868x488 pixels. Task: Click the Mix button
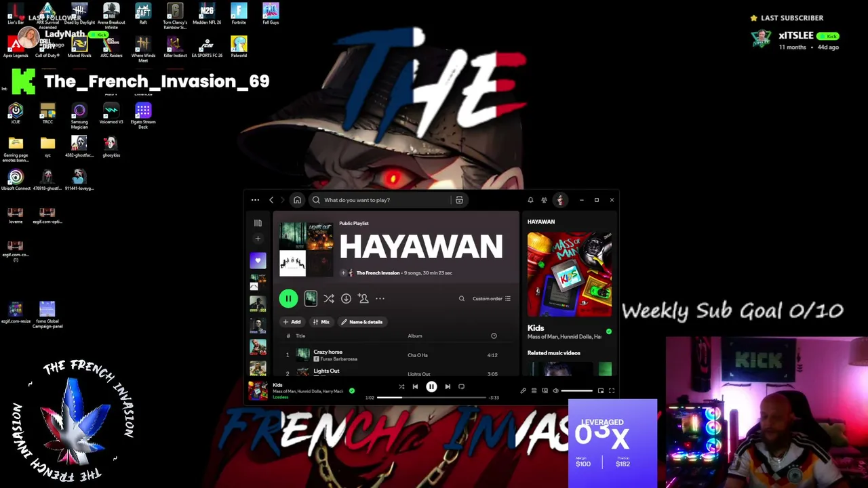(321, 322)
